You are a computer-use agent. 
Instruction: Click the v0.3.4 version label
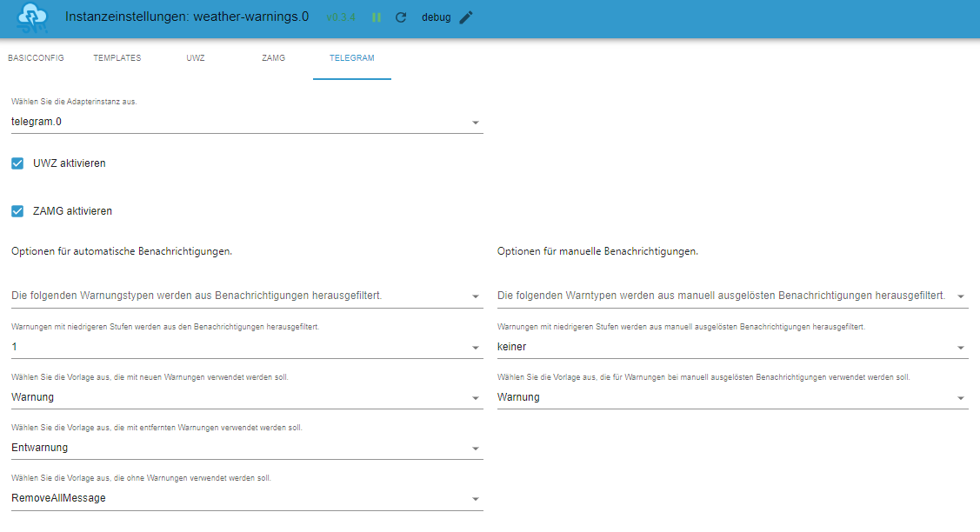[x=340, y=17]
